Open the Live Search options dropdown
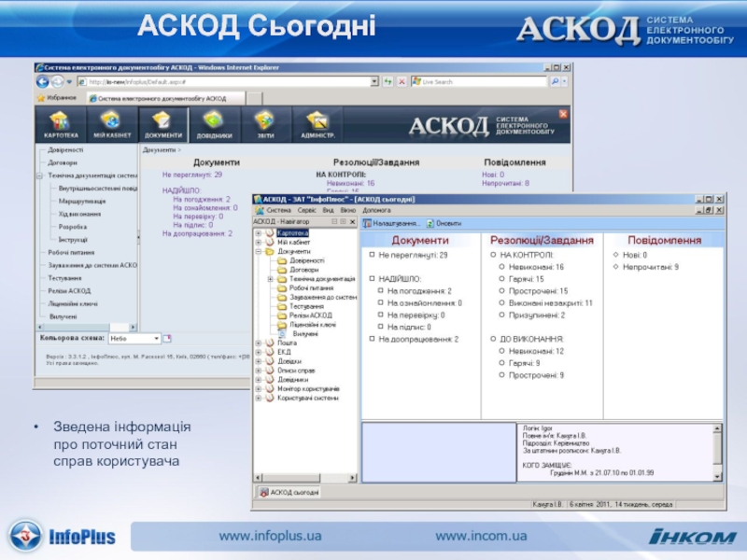This screenshot has width=747, height=560. click(x=565, y=82)
